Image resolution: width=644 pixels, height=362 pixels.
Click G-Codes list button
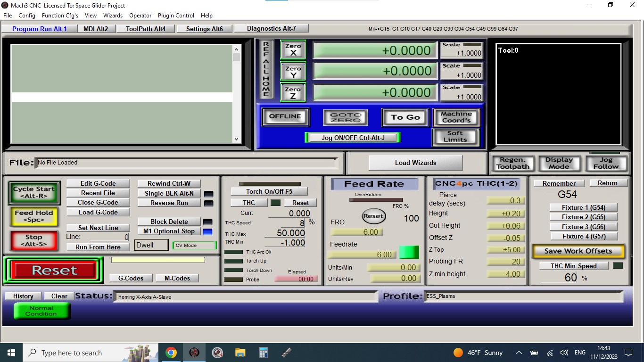click(x=131, y=278)
